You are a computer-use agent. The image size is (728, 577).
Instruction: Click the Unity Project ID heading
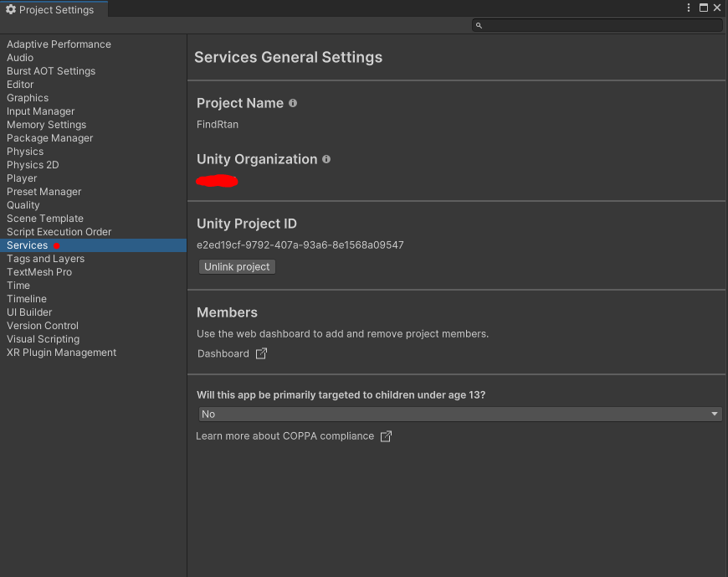[x=247, y=224]
